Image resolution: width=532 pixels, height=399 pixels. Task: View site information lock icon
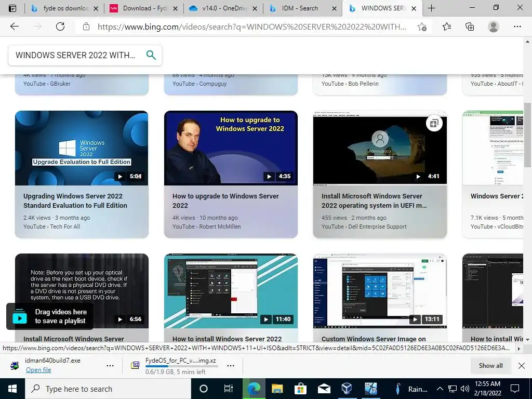tap(86, 26)
